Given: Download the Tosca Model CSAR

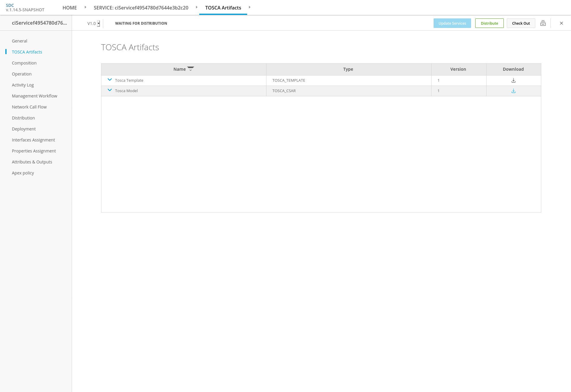Looking at the screenshot, I should click(513, 91).
